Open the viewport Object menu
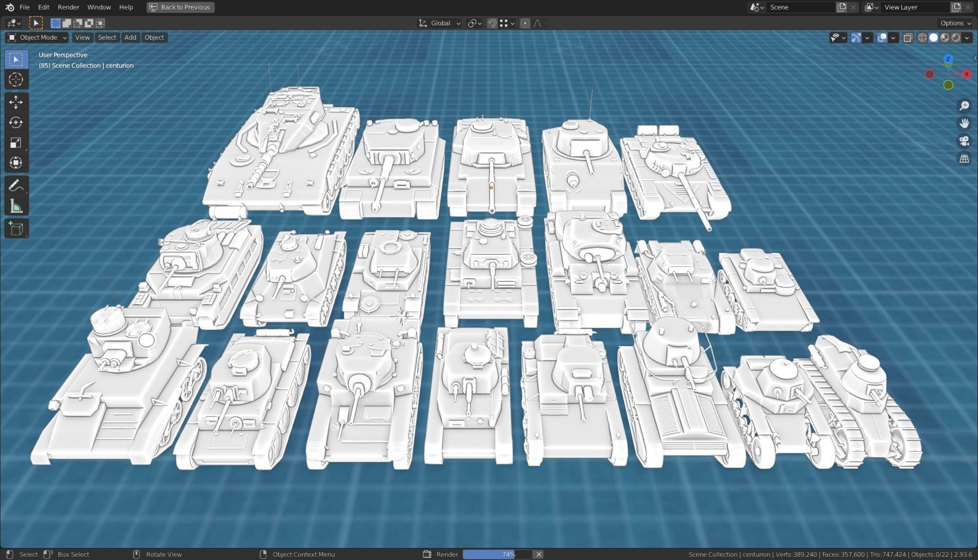 click(154, 38)
